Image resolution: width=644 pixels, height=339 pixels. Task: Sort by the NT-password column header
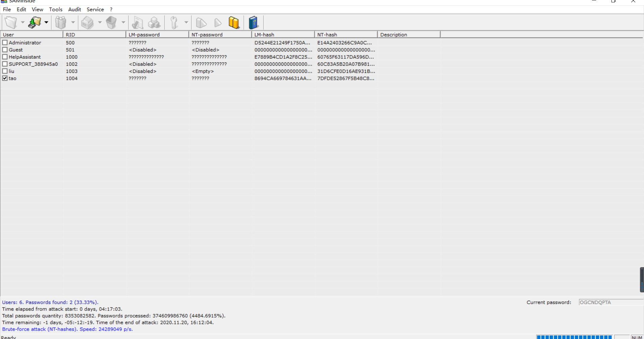coord(220,35)
